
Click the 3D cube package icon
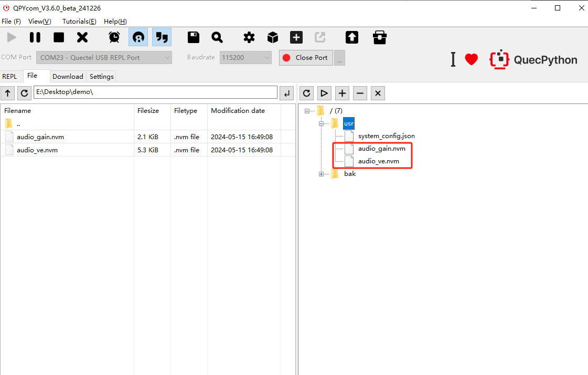272,37
